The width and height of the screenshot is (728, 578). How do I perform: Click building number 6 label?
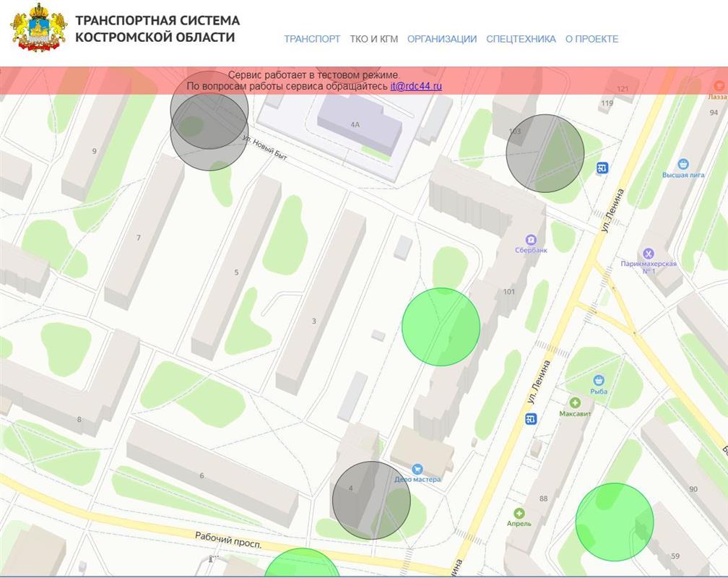pos(201,476)
